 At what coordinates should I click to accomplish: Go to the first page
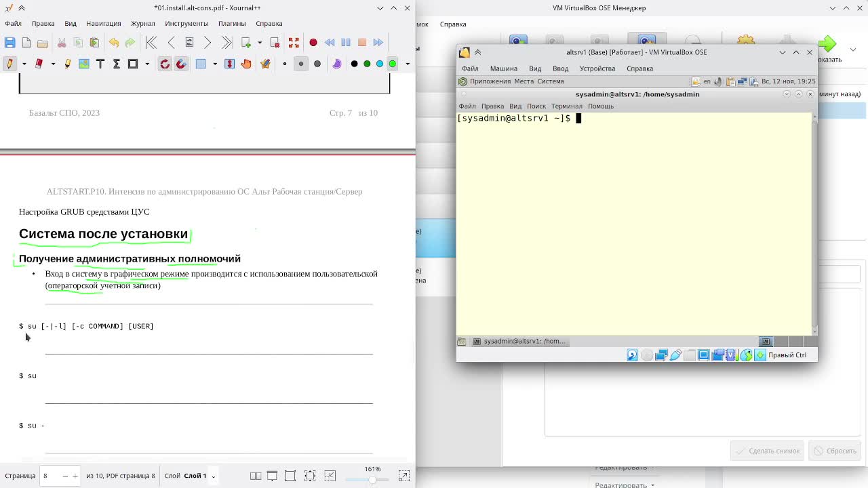pos(151,43)
